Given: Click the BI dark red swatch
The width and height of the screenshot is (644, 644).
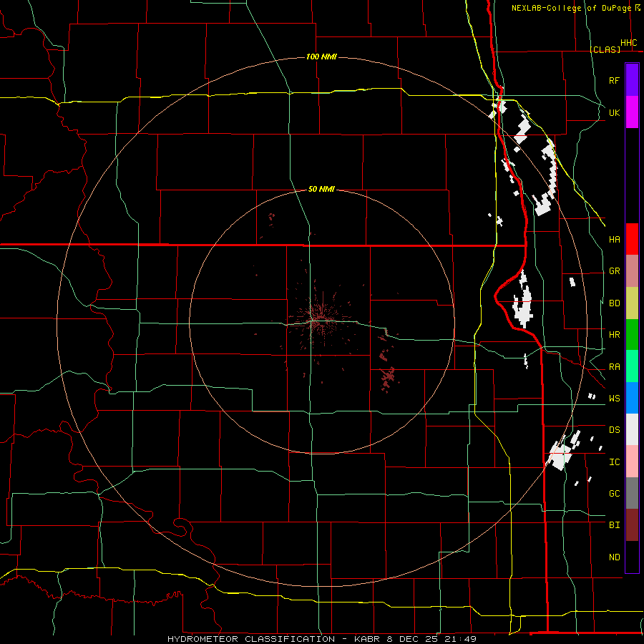Looking at the screenshot, I should click(x=632, y=525).
